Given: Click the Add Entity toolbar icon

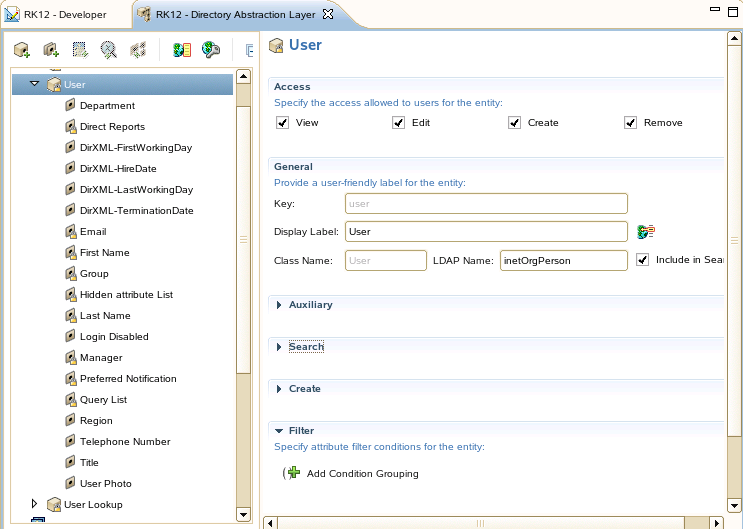Looking at the screenshot, I should click(x=22, y=50).
